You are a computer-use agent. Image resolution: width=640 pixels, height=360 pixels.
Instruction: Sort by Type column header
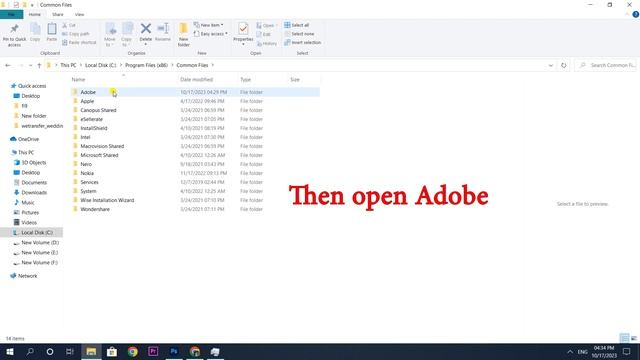pos(245,80)
